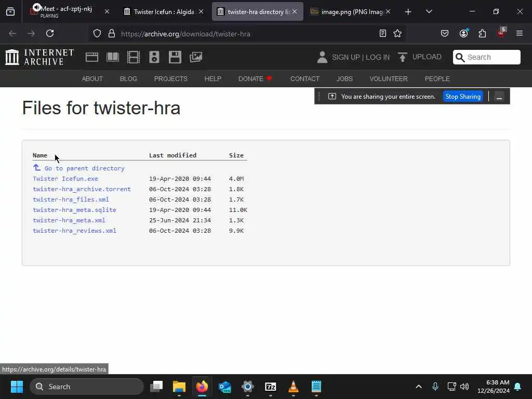The width and height of the screenshot is (532, 399).
Task: Open twister-hra_files.xml link
Action: tap(71, 199)
